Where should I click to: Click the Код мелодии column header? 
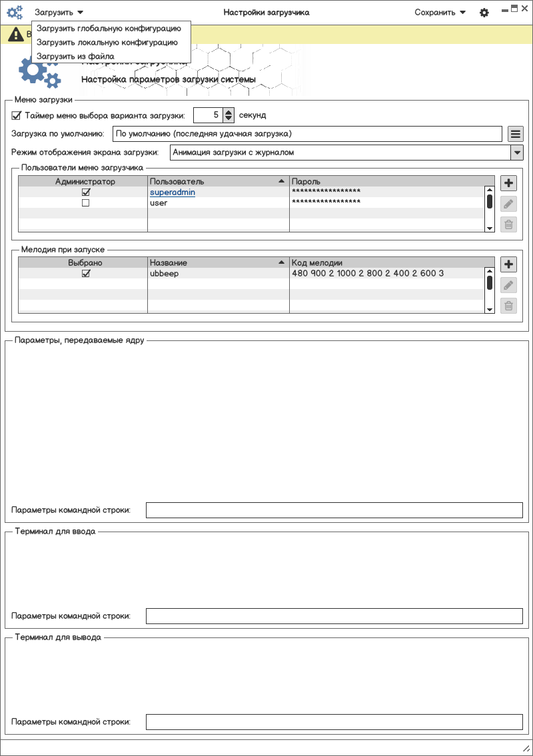click(x=392, y=262)
